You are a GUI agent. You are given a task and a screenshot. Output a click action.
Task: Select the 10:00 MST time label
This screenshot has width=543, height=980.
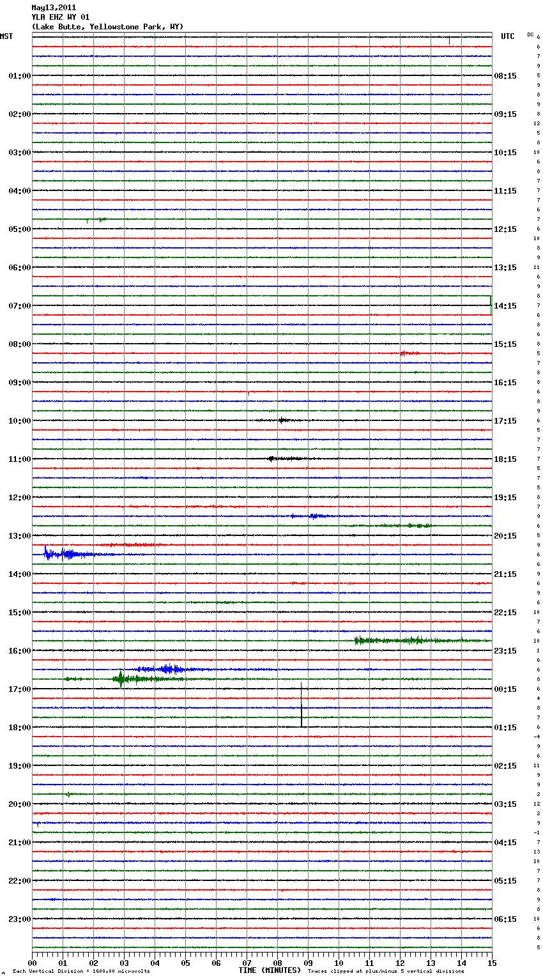point(20,421)
